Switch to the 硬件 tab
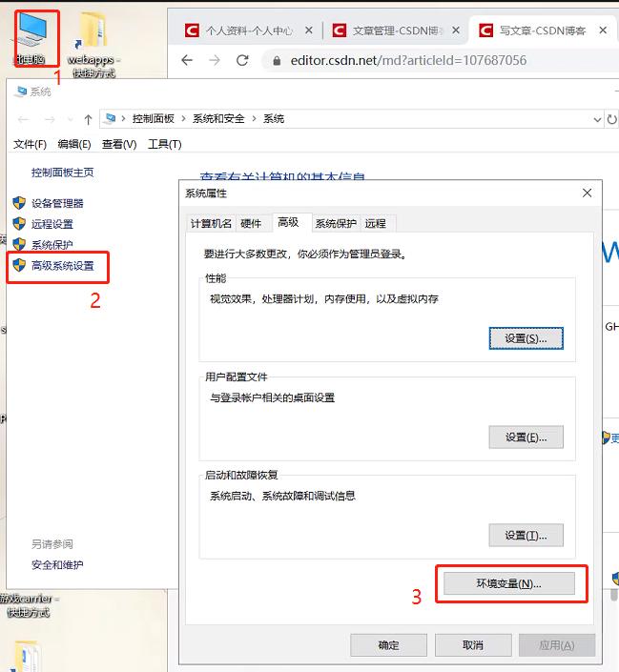This screenshot has height=672, width=619. 251,223
